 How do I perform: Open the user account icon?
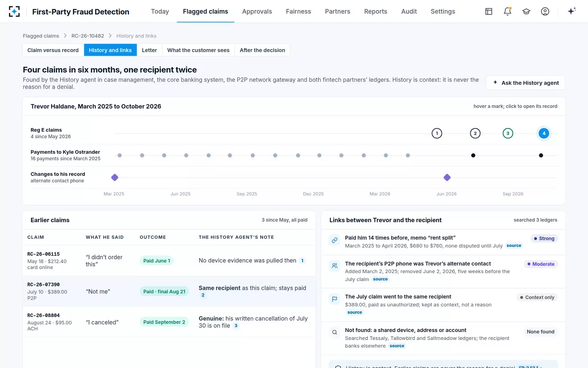(545, 11)
